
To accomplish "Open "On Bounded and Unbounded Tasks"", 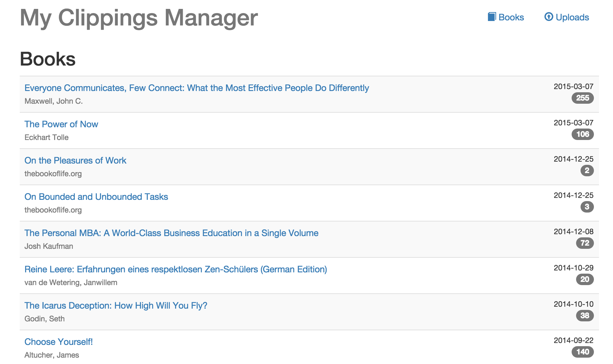I will tap(96, 197).
